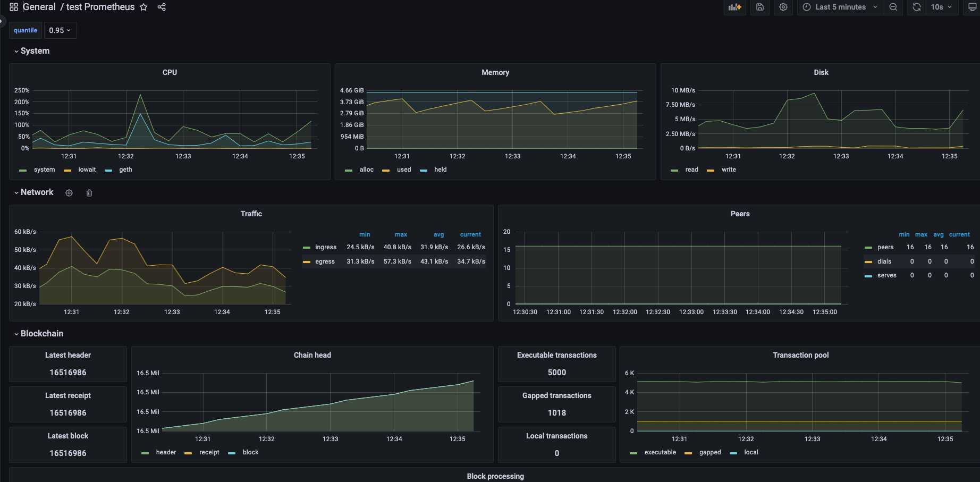Toggle the ingress series in Traffic legend
The width and height of the screenshot is (980, 482).
[326, 247]
